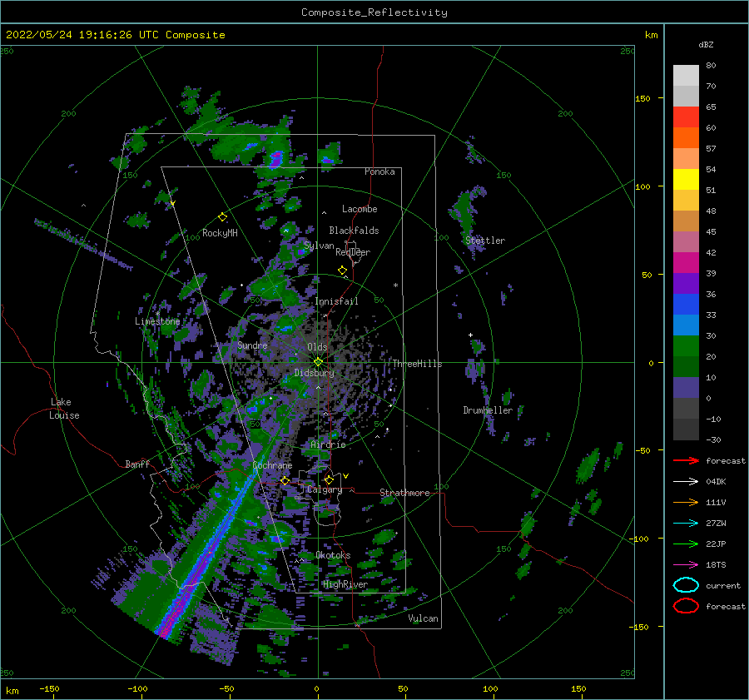Screen dimensions: 749x700
Task: Click the Strathmore label
Action: click(404, 493)
